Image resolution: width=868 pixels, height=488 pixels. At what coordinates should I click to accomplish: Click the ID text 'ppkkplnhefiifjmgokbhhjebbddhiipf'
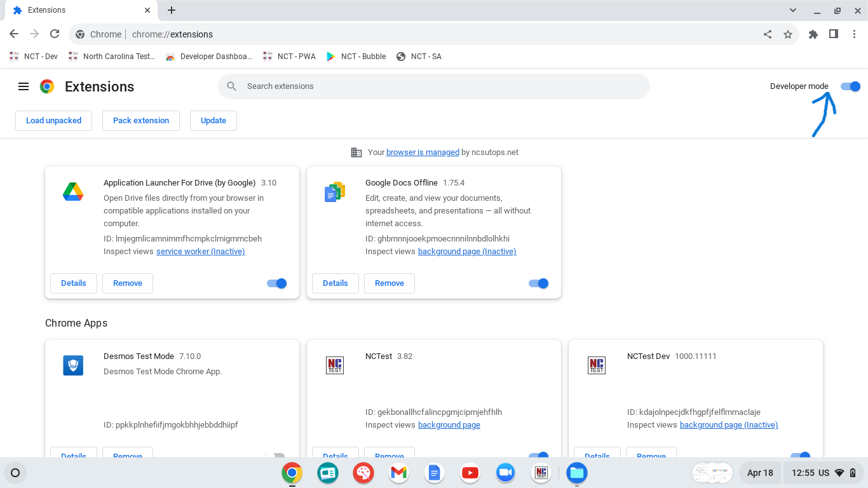pos(177,425)
